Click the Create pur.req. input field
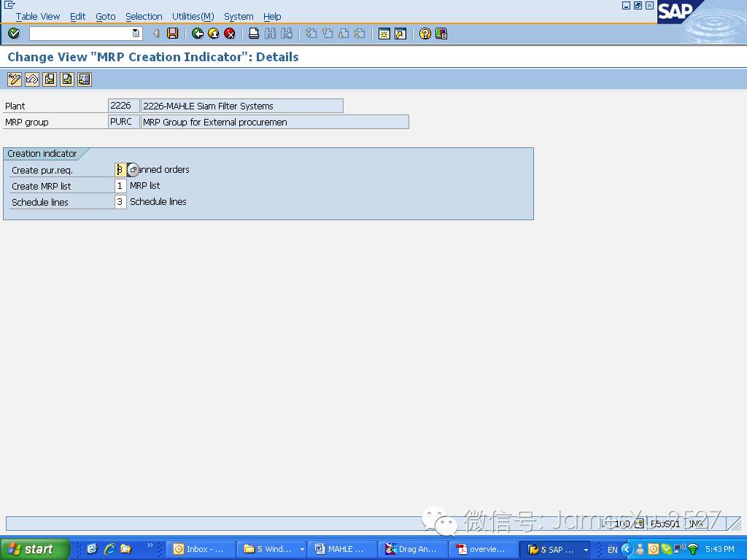747x560 pixels. click(x=120, y=169)
